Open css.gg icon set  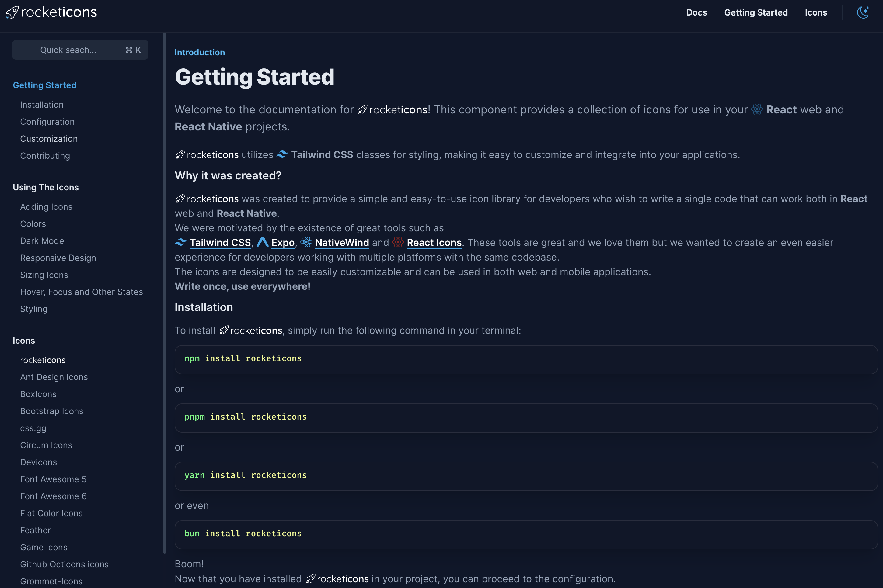(x=33, y=428)
